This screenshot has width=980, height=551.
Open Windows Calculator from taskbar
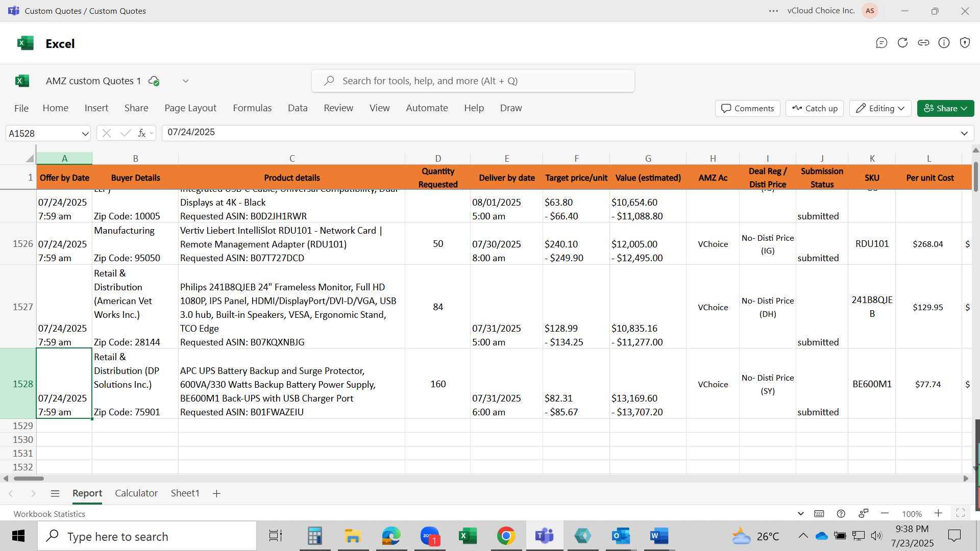(x=314, y=536)
